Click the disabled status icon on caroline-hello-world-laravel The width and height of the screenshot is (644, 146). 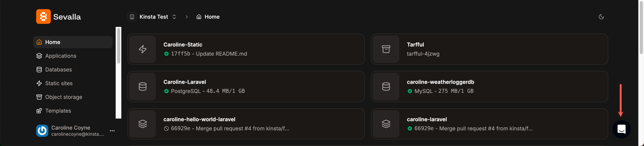166,128
